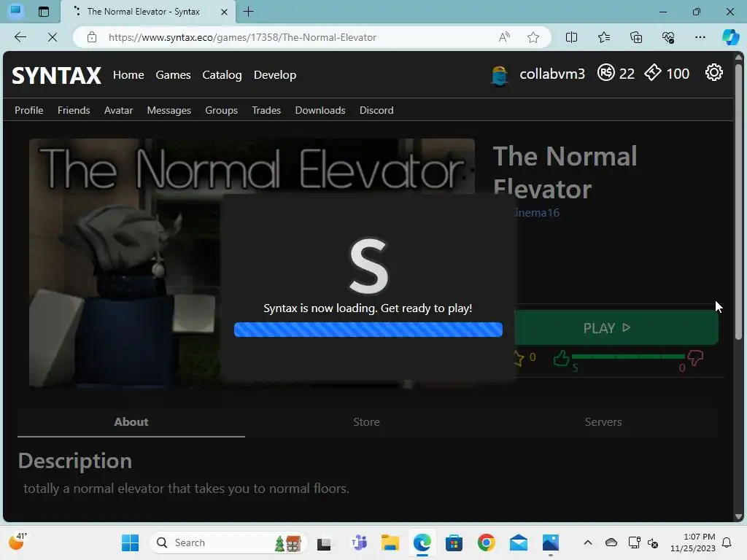Open OneDrive cloud tray icon

611,542
